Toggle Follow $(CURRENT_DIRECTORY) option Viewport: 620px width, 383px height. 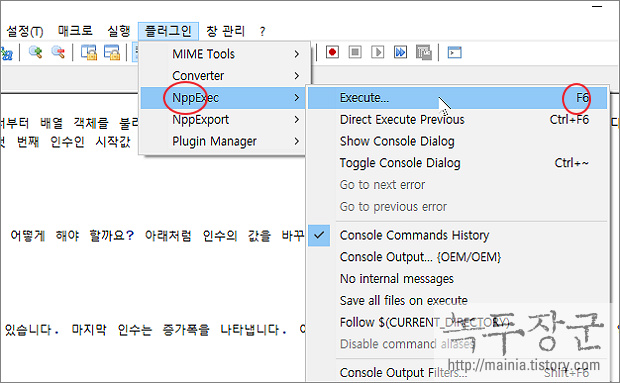[x=457, y=322]
